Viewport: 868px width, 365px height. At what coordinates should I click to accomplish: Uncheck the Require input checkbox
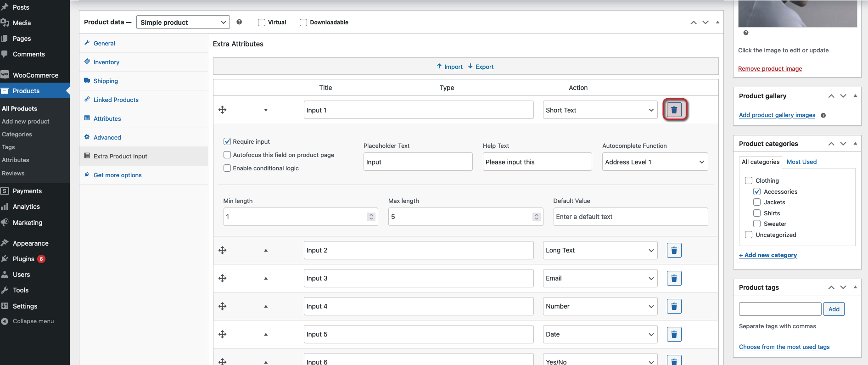227,141
